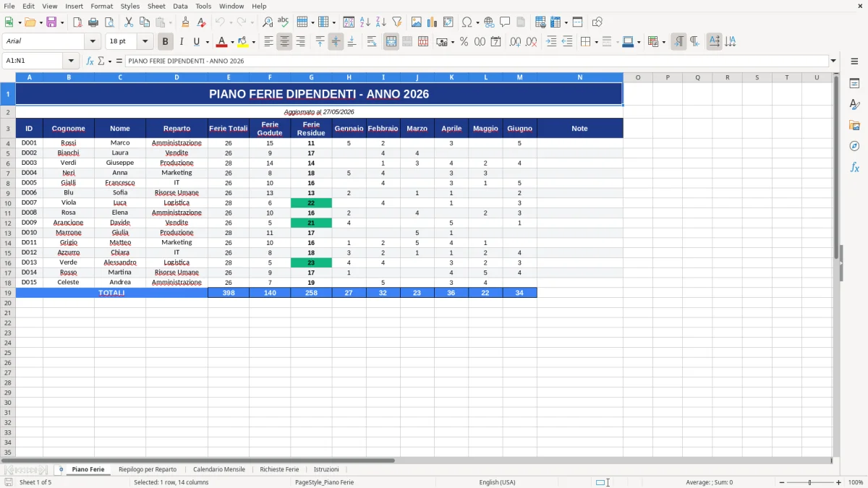Click the Format as Date icon

coord(496,42)
